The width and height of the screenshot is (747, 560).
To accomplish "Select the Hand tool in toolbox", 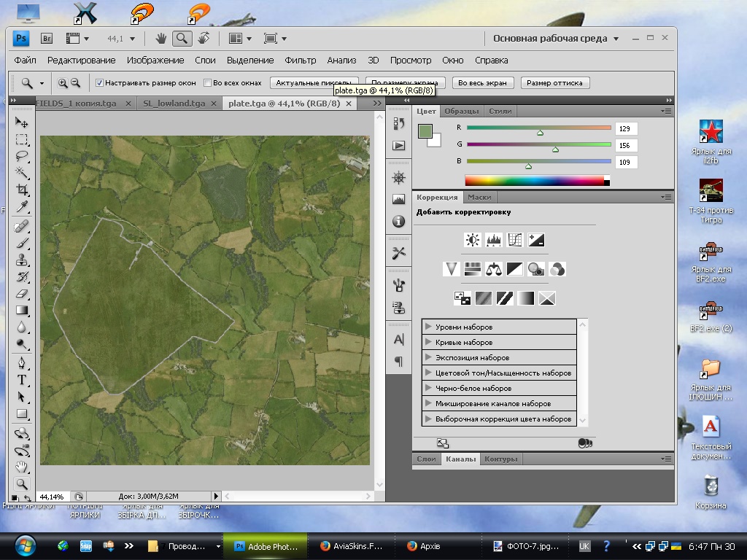I will [22, 467].
